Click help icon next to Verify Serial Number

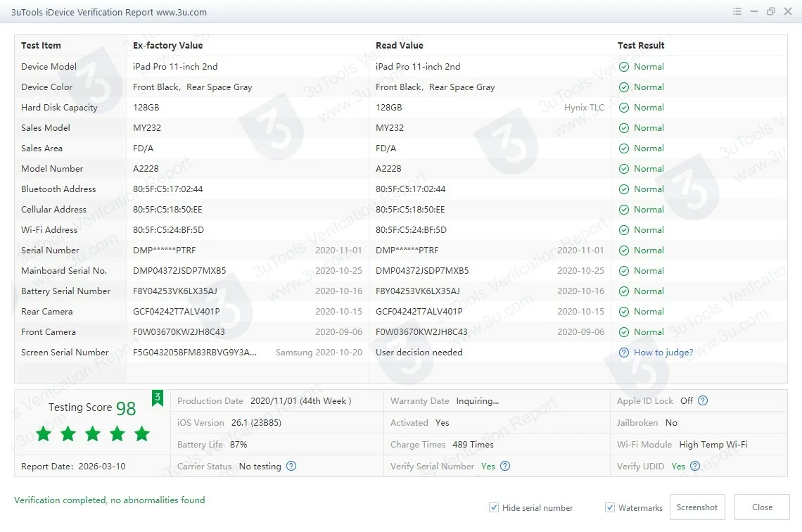[504, 466]
